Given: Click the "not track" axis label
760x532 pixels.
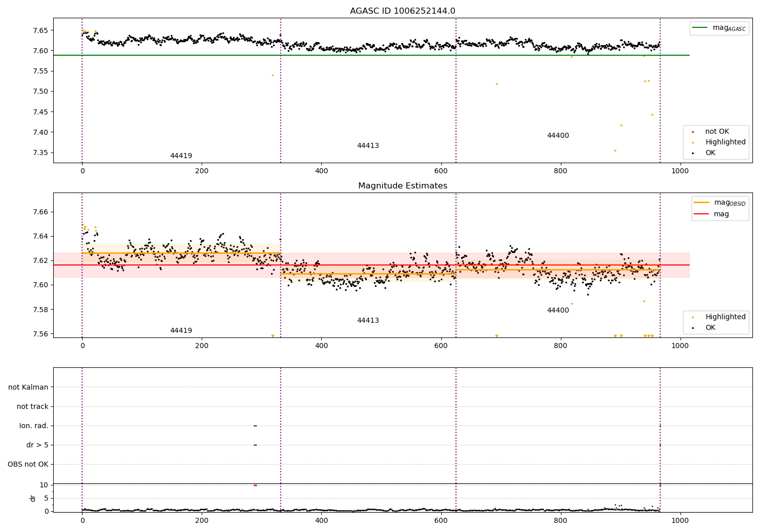Looking at the screenshot, I should [x=32, y=407].
